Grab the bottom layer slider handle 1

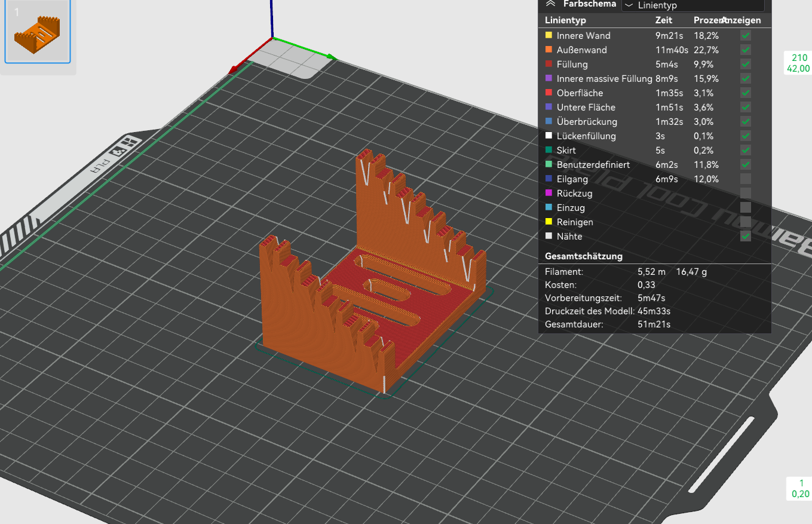pos(800,488)
